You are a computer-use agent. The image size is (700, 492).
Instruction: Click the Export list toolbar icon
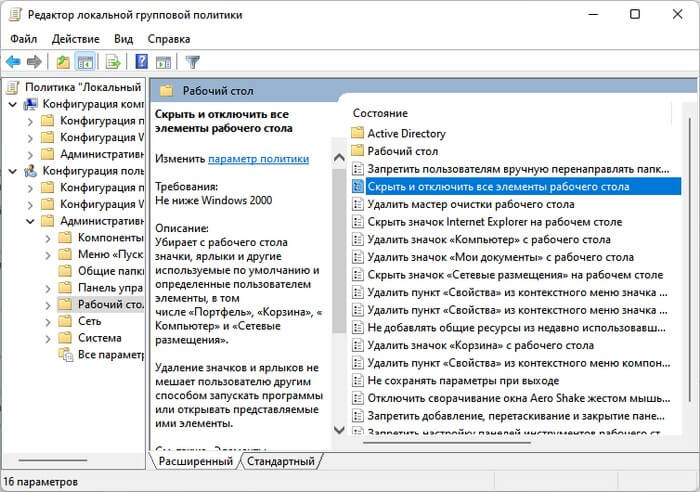(113, 62)
